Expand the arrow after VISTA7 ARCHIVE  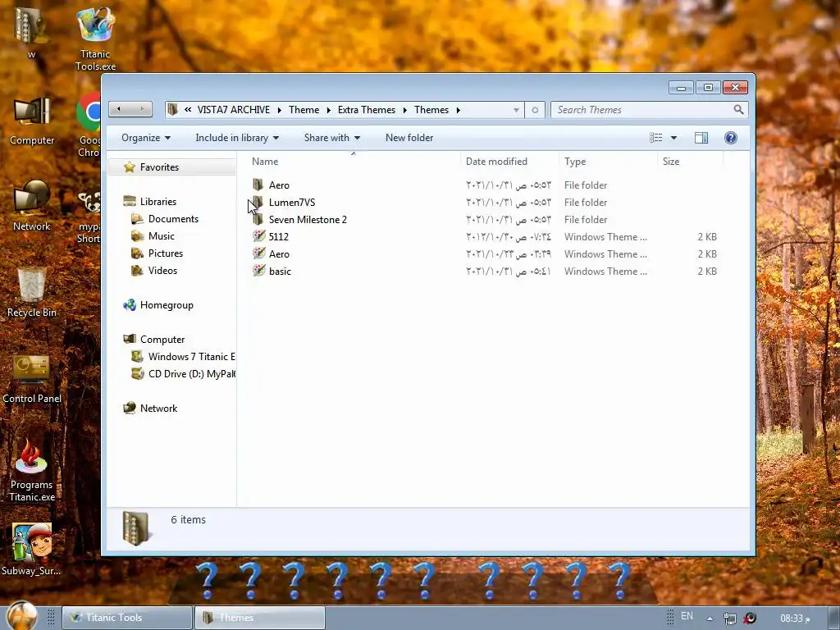point(279,110)
